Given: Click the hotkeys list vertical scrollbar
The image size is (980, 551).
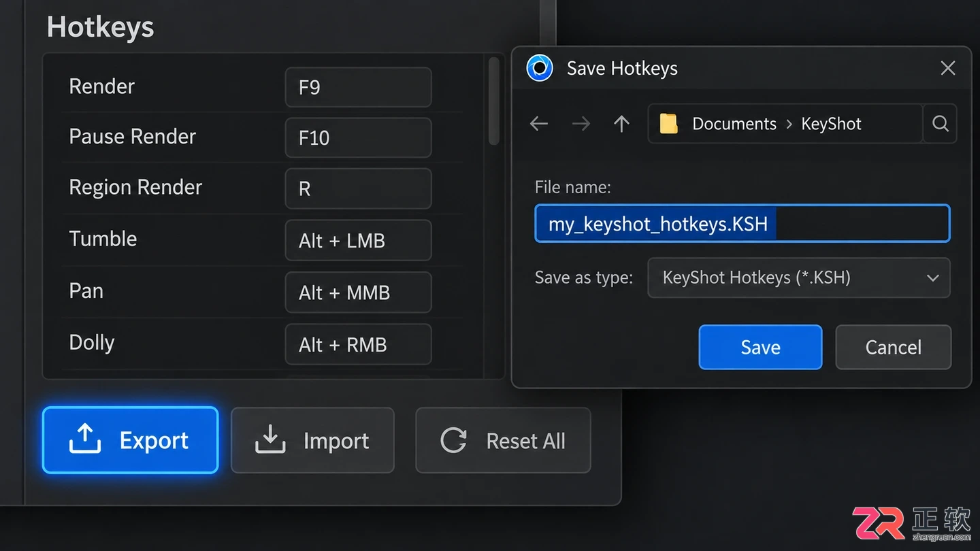Looking at the screenshot, I should click(x=494, y=101).
